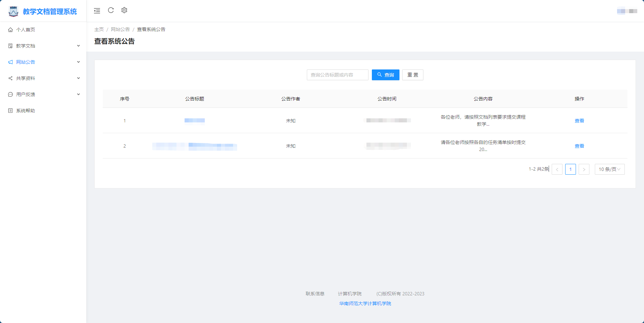Click the refresh page icon
The height and width of the screenshot is (323, 644).
point(111,10)
